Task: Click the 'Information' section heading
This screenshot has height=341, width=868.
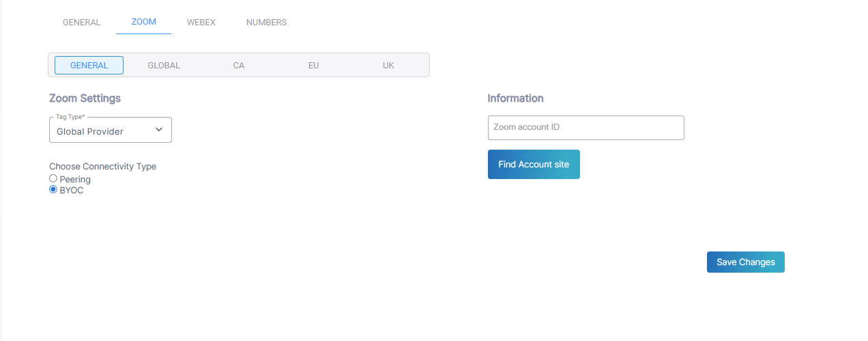Action: (515, 98)
